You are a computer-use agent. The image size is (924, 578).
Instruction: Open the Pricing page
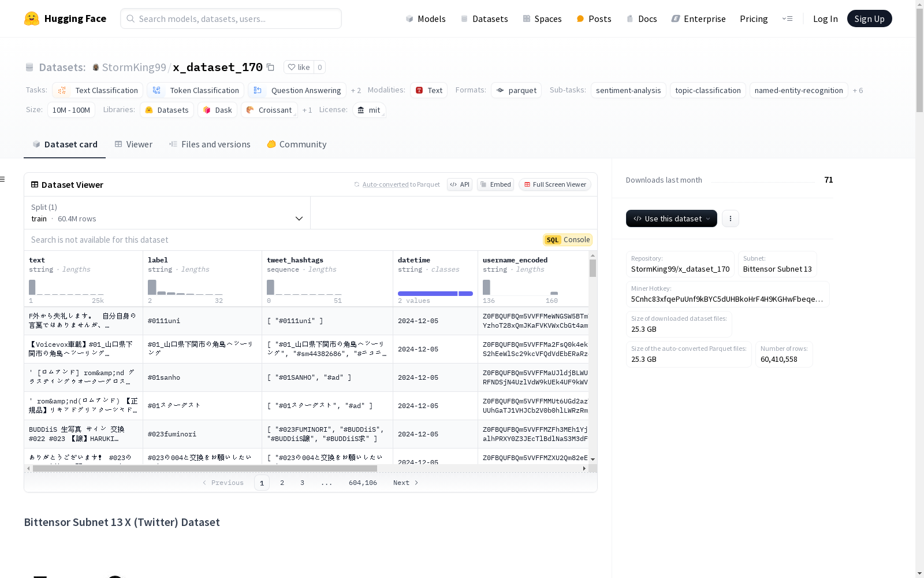tap(754, 18)
